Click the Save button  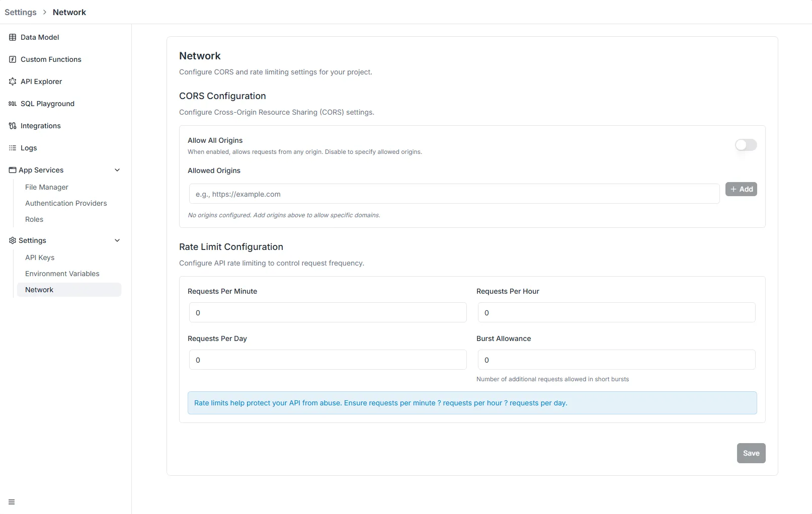751,453
